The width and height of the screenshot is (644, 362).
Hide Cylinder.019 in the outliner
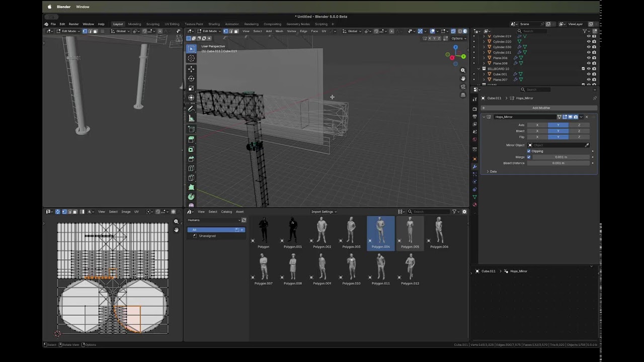point(589,36)
